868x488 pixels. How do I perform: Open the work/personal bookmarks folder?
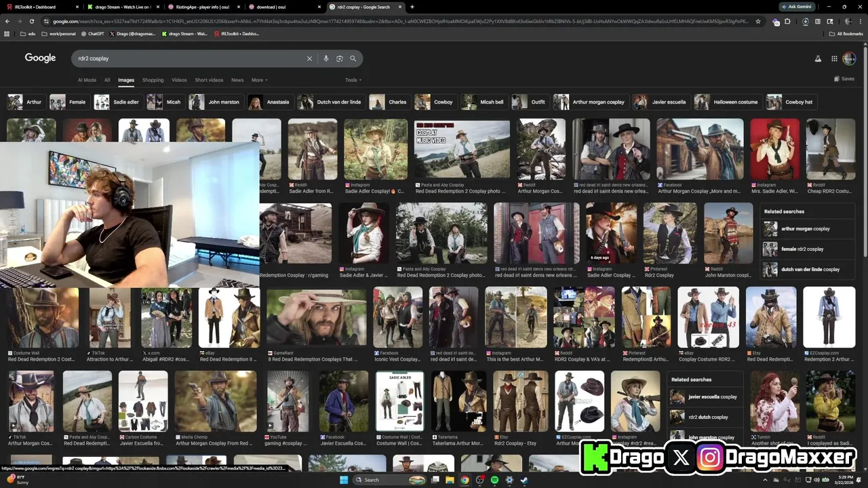coord(59,33)
